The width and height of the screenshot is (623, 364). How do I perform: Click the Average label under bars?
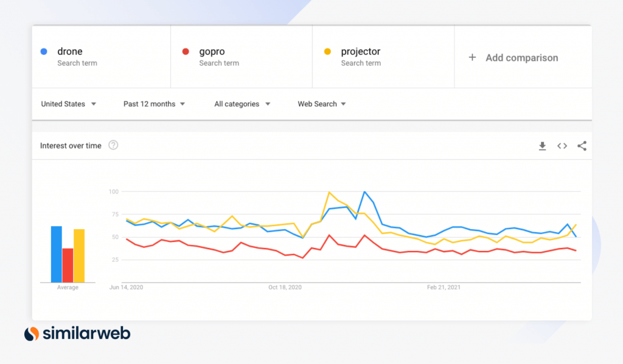[x=68, y=287]
